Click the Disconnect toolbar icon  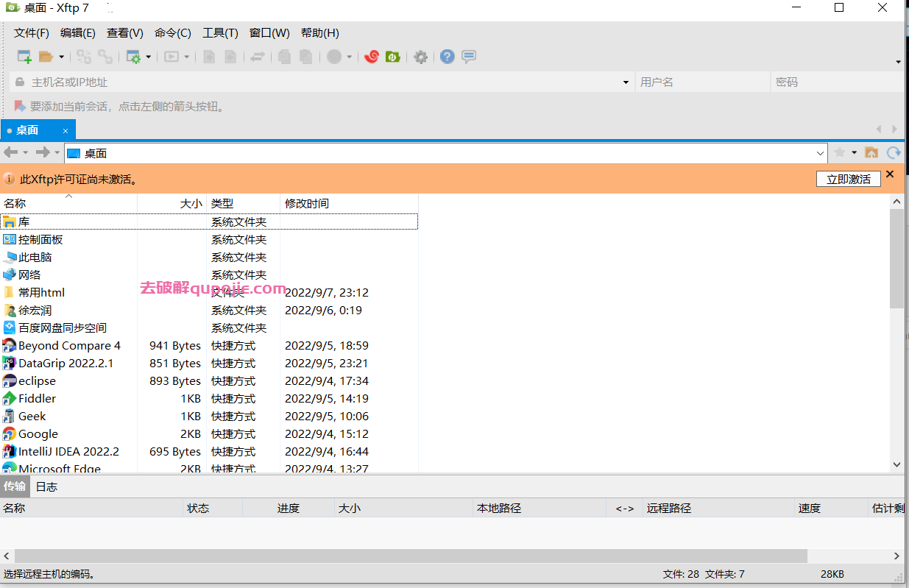(105, 57)
